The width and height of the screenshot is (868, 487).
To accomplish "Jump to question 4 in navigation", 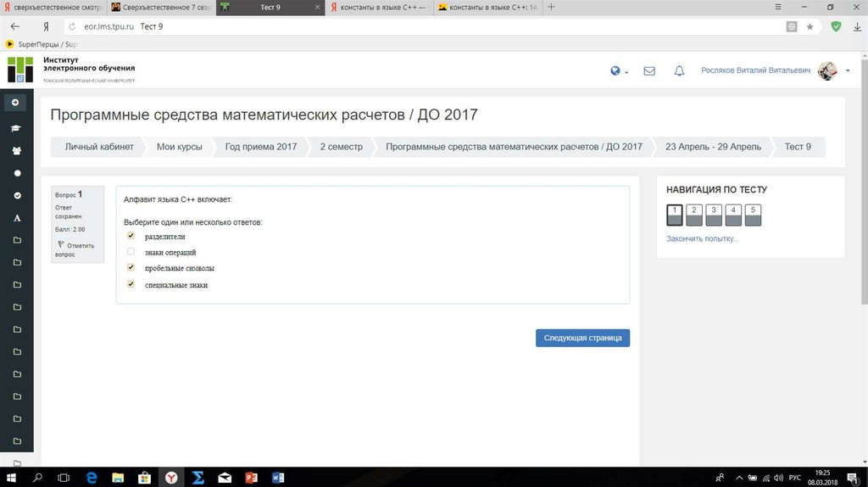I will [733, 215].
